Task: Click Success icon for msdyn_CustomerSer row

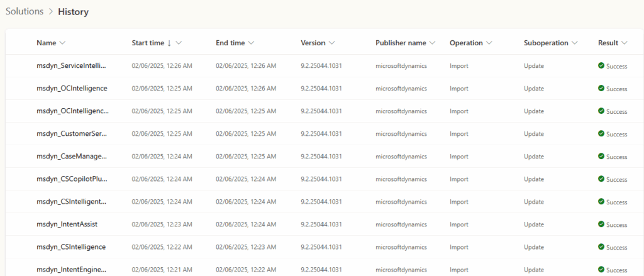Action: coord(601,134)
